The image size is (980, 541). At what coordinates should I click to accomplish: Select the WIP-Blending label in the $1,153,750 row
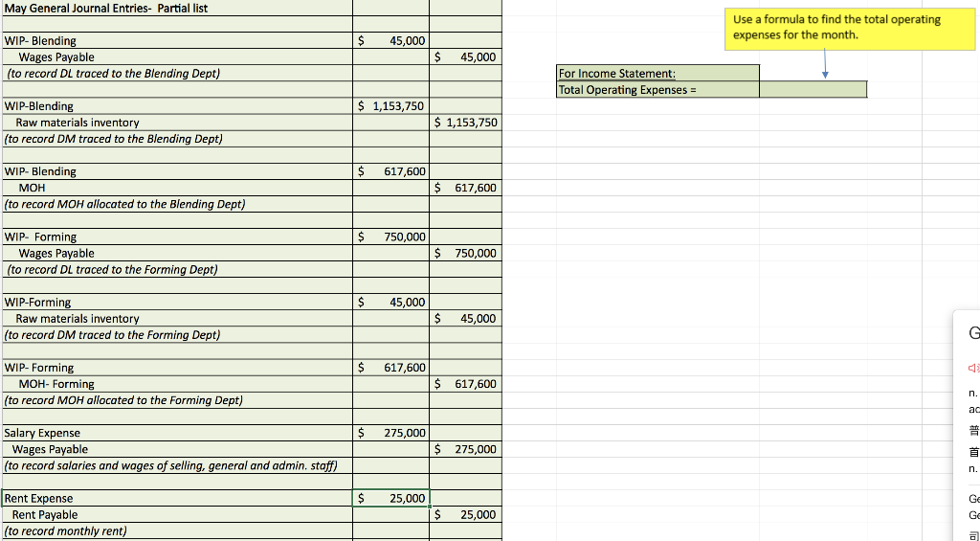click(x=38, y=106)
